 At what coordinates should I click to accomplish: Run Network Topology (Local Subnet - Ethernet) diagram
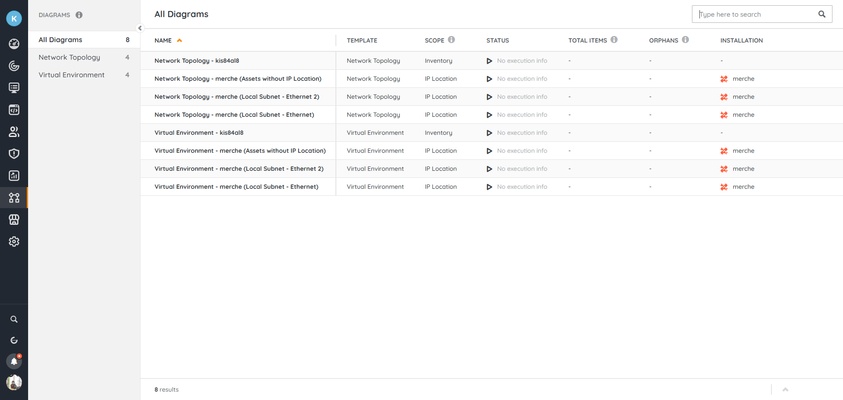[489, 115]
